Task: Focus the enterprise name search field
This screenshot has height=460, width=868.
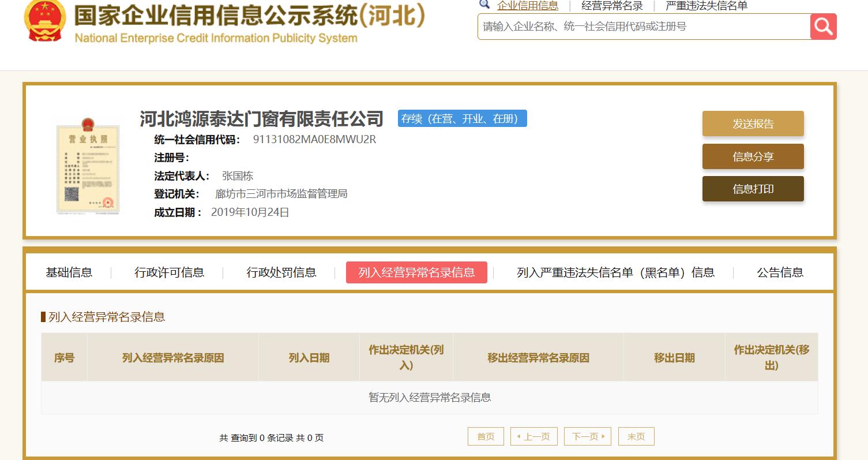Action: point(644,27)
